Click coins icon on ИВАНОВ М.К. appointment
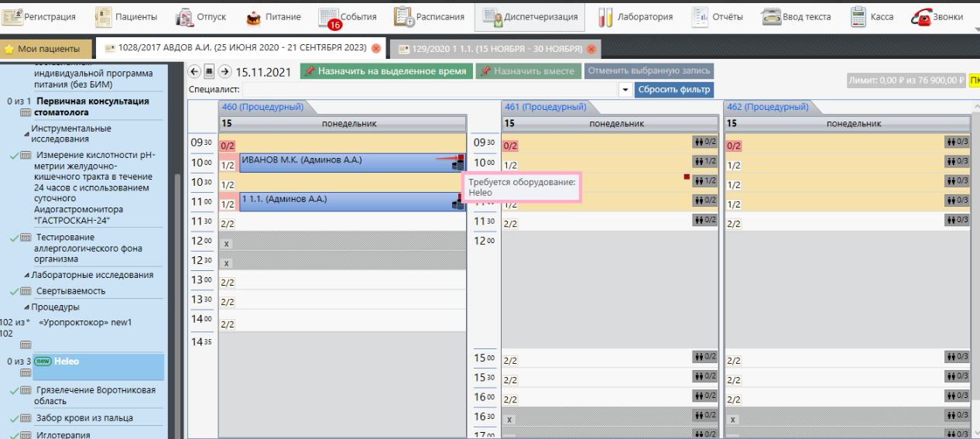Viewport: 980px width, 439px height. point(458,163)
